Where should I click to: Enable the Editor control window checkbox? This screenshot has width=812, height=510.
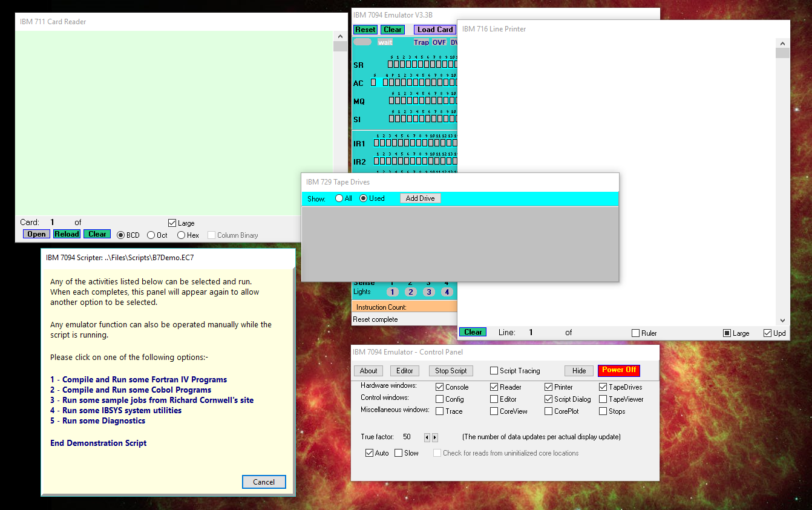click(494, 399)
